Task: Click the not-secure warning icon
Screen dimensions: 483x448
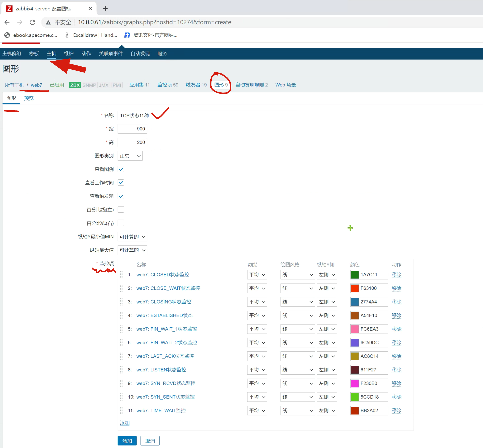Action: point(49,22)
